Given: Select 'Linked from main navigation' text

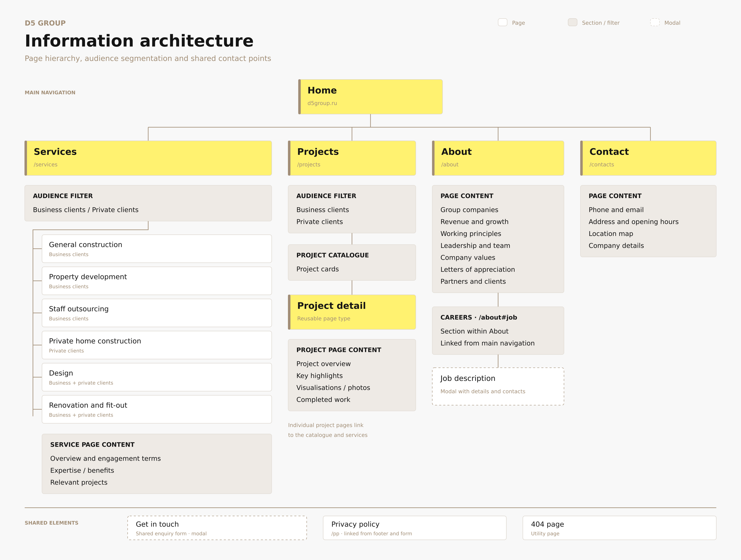Looking at the screenshot, I should click(x=487, y=343).
